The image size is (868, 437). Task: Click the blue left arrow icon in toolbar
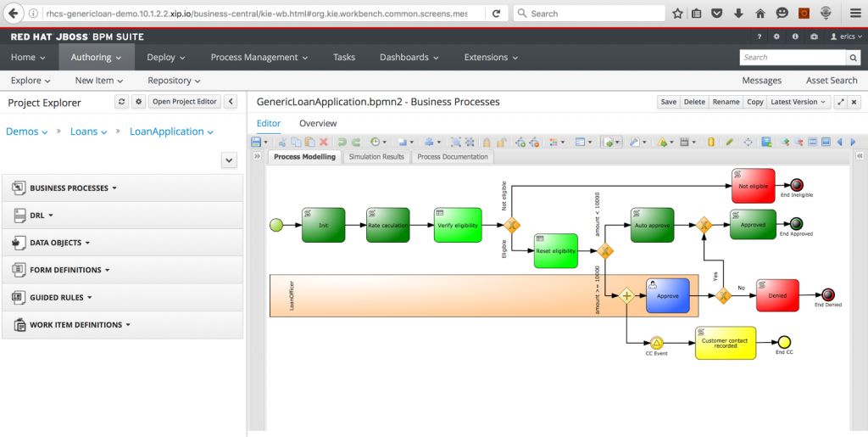[x=840, y=143]
